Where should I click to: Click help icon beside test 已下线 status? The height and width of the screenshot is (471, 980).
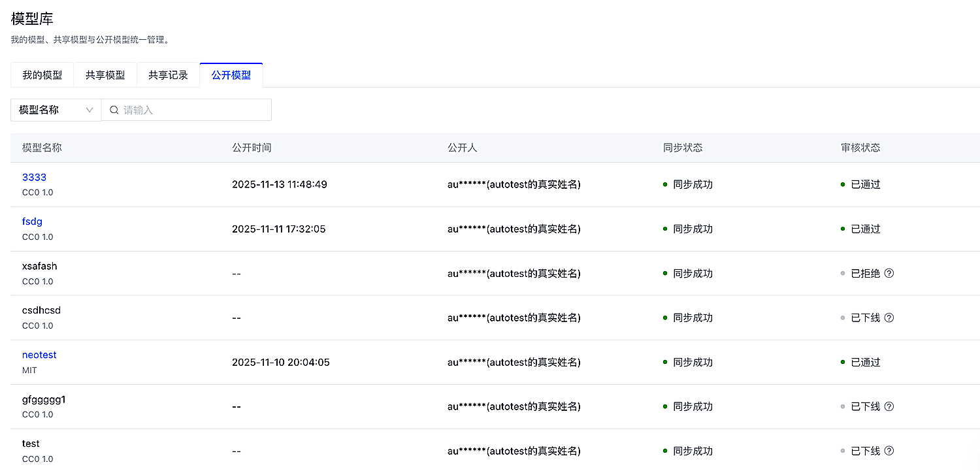(x=889, y=451)
